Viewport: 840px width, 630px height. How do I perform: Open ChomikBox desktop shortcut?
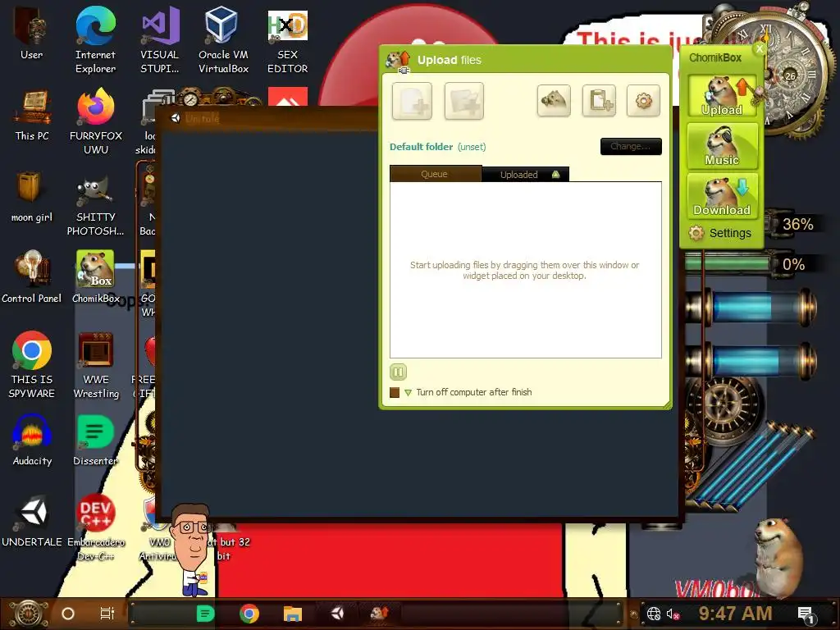tap(95, 277)
